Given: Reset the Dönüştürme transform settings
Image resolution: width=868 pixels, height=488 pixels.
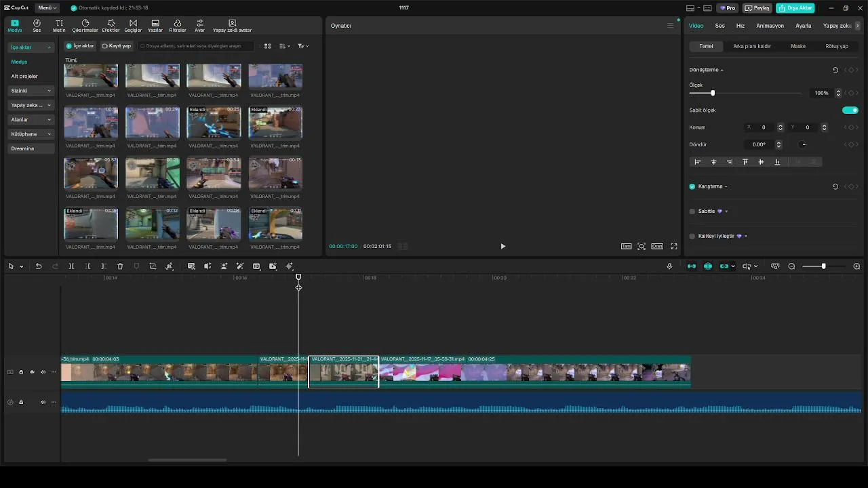Looking at the screenshot, I should (835, 70).
